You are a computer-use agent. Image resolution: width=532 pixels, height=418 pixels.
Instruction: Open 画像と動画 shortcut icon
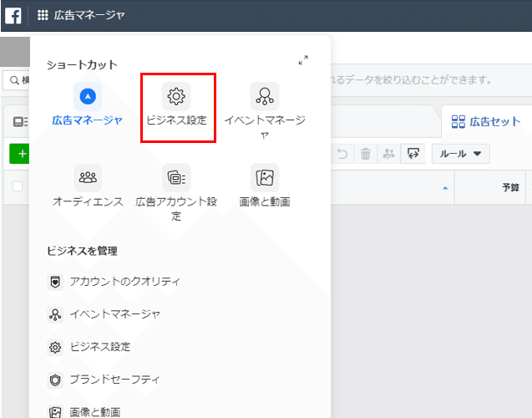(265, 177)
